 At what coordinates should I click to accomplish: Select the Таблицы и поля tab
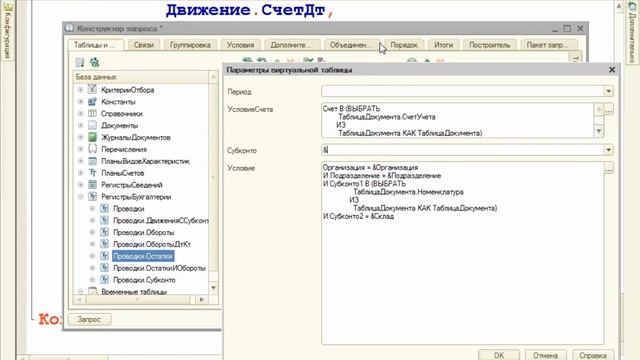tap(95, 44)
